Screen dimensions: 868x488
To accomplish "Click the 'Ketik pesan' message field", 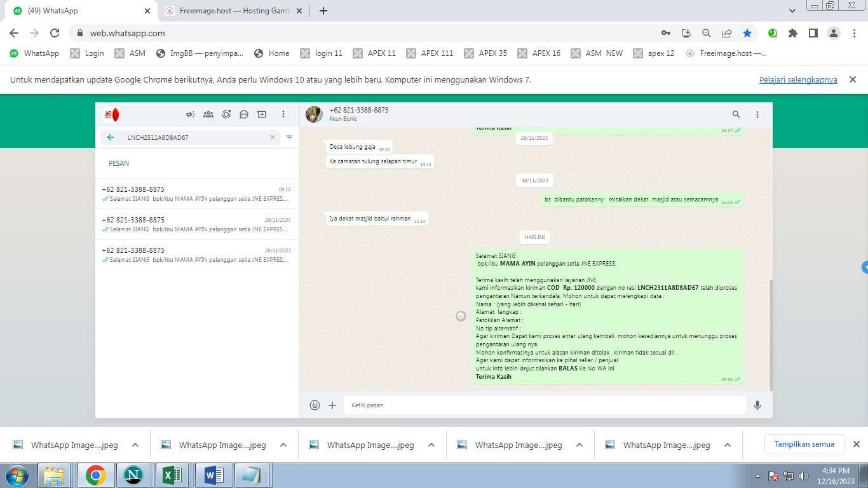I will click(545, 405).
